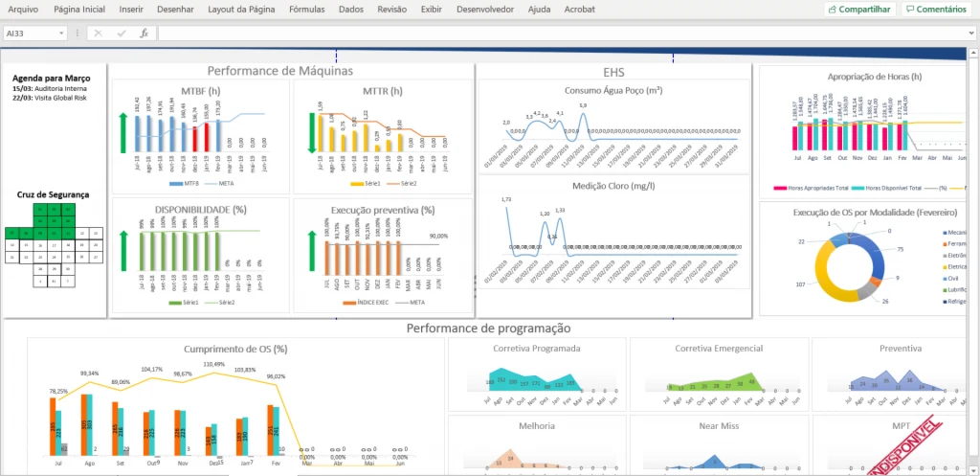Click the Horas Apropriadas Total pink legend swatch
The image size is (980, 476).
(x=779, y=188)
